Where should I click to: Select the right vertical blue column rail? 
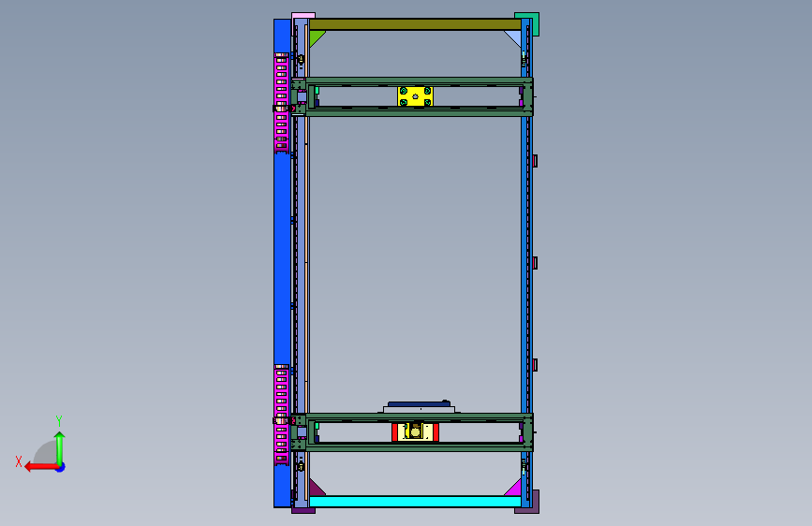526,263
